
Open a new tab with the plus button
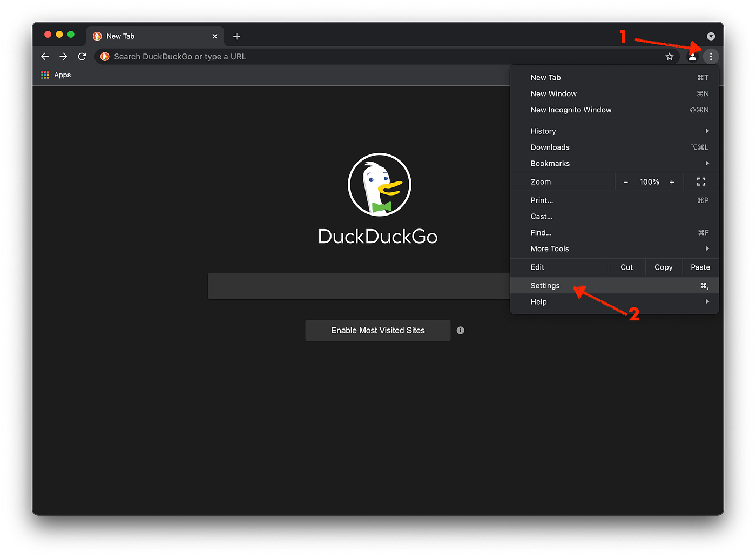click(237, 36)
